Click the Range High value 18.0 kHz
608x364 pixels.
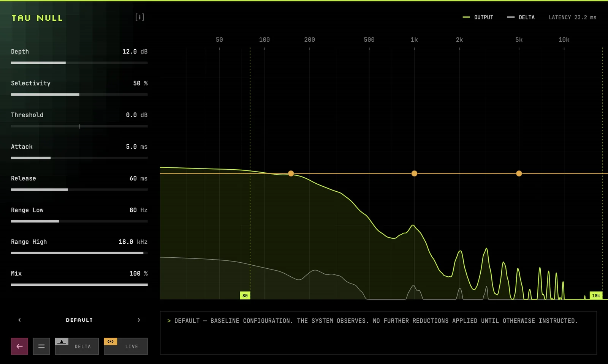pos(133,242)
